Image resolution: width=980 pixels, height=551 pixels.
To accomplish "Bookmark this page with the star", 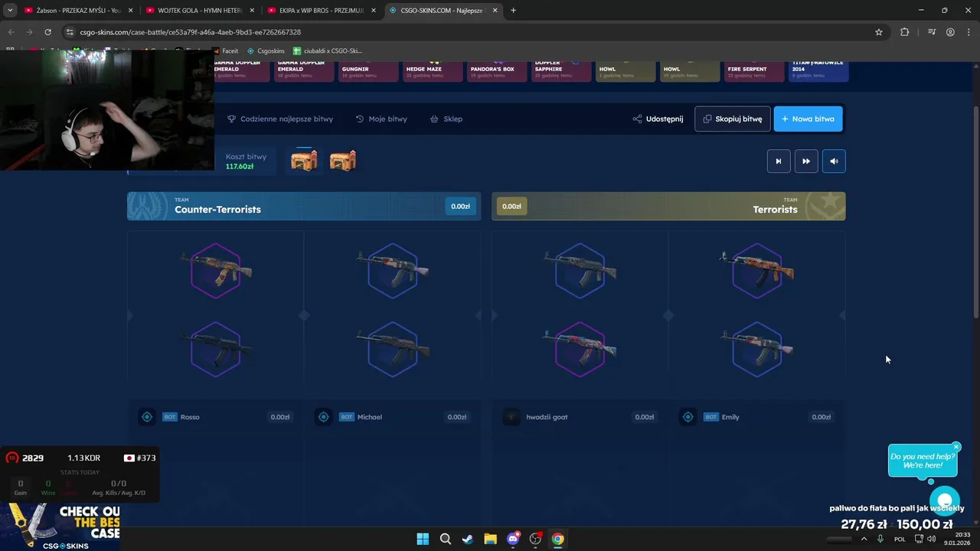I will (x=879, y=32).
